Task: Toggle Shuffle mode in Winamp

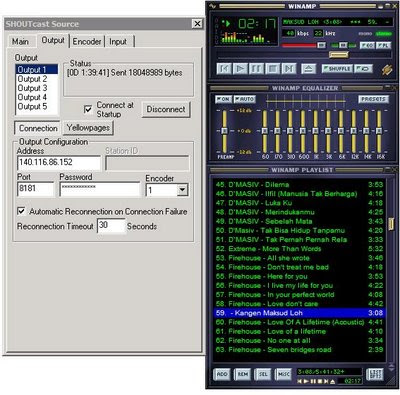Action: (337, 69)
